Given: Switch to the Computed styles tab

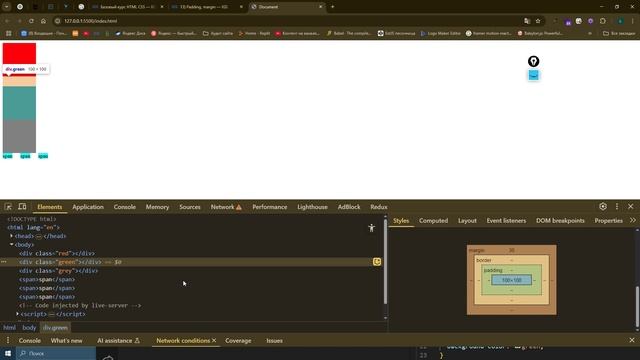Looking at the screenshot, I should coord(433,220).
